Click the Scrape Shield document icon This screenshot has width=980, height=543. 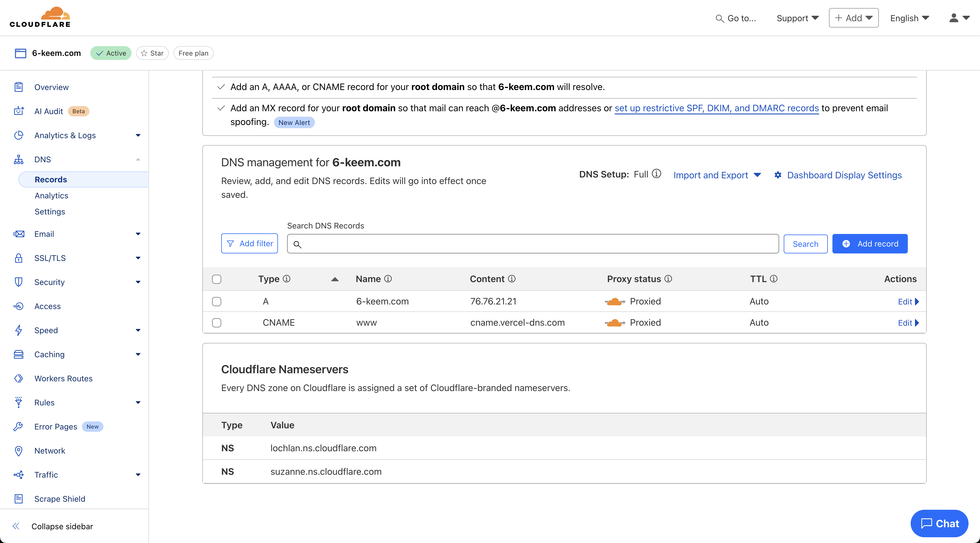point(19,499)
